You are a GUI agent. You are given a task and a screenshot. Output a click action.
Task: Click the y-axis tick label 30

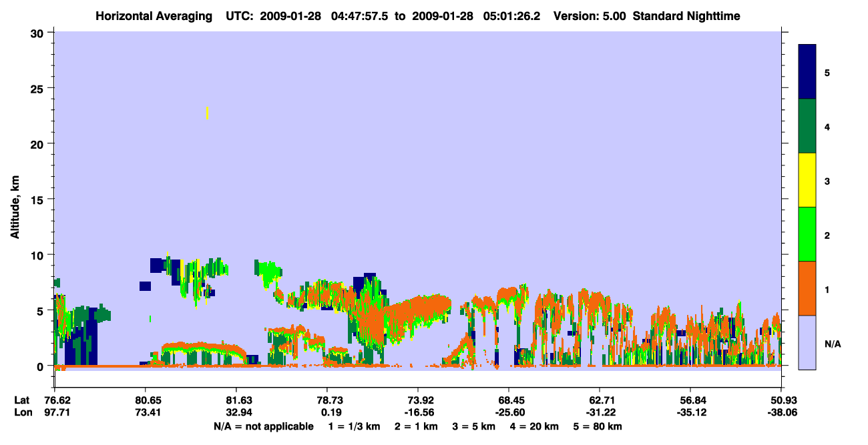[x=37, y=33]
